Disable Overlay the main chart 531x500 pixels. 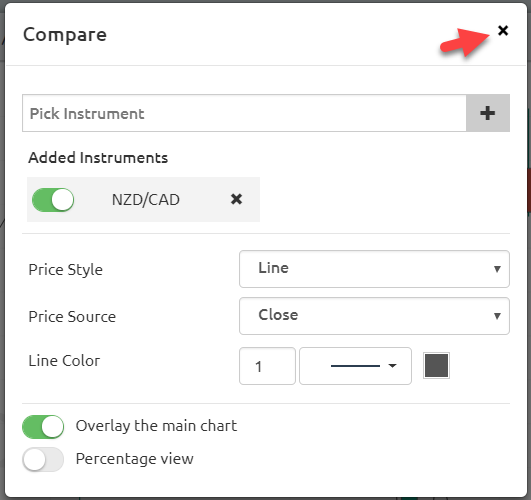click(x=43, y=427)
